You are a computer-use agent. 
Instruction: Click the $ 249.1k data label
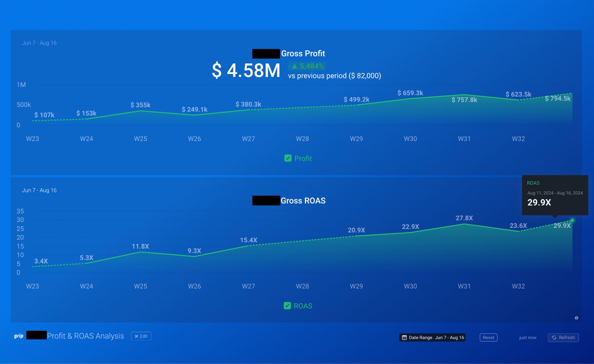195,109
